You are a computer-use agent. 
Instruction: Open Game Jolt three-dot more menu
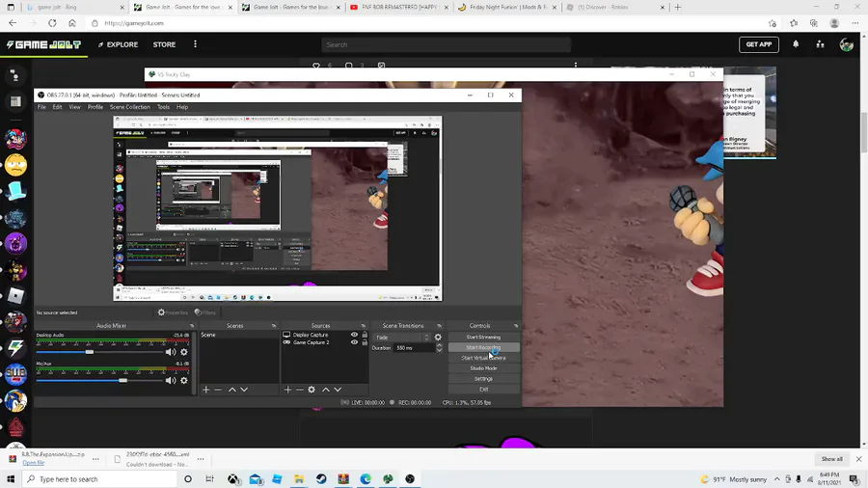point(195,44)
